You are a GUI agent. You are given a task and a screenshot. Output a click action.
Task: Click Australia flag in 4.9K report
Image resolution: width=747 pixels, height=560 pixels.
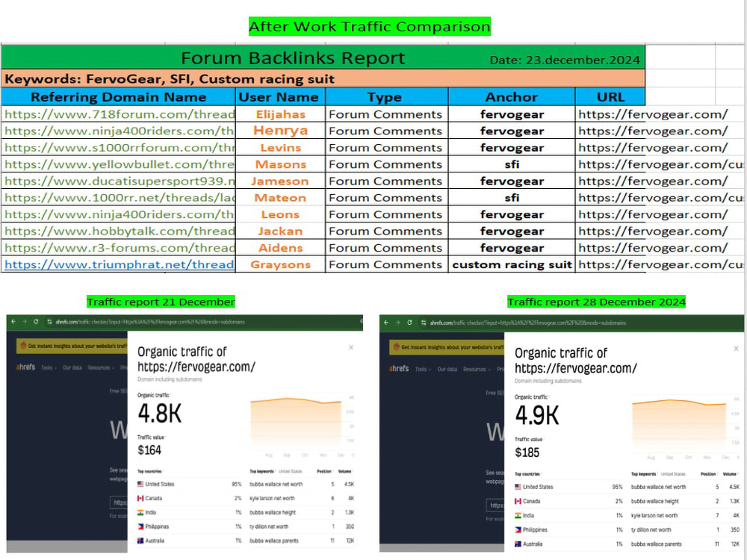[518, 544]
